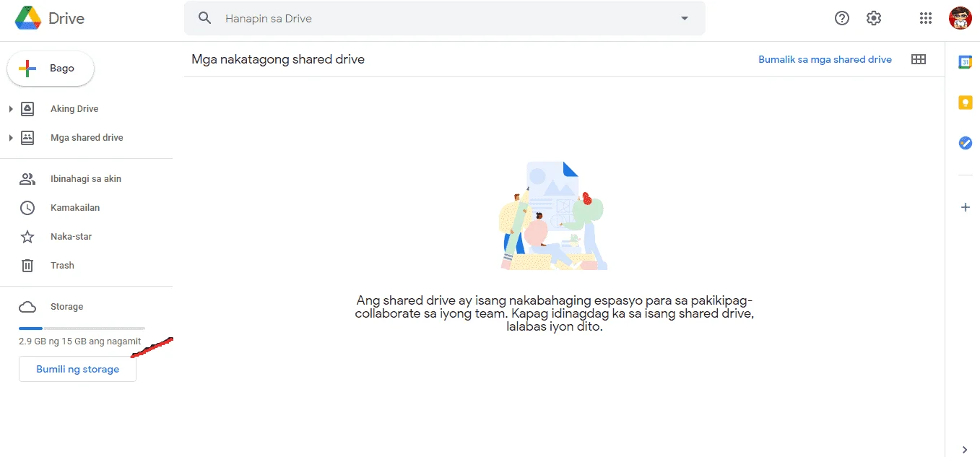
Task: Click the Kamakailan clock icon
Action: tap(27, 208)
